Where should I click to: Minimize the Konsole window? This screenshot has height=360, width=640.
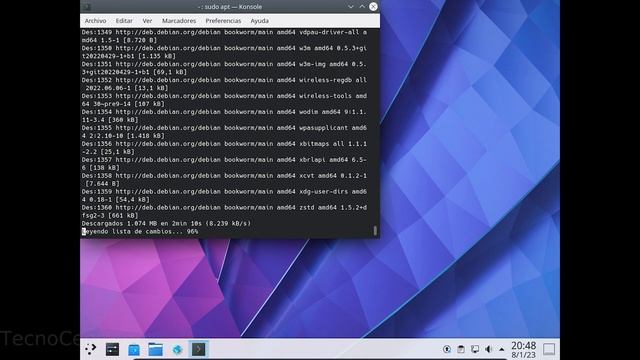[351, 7]
